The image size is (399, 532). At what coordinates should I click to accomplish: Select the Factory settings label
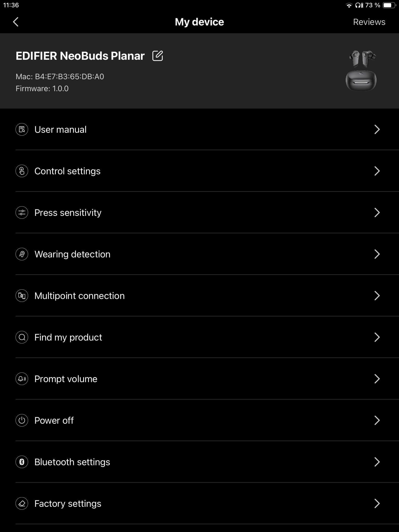[x=68, y=503]
